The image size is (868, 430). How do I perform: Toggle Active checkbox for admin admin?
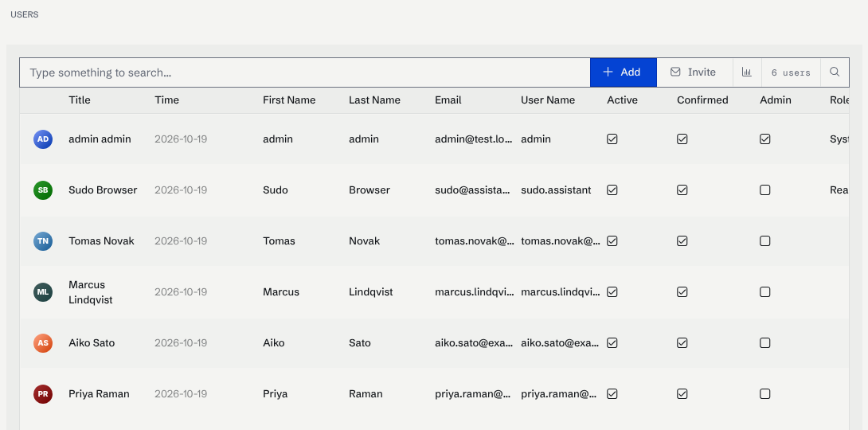pos(612,139)
